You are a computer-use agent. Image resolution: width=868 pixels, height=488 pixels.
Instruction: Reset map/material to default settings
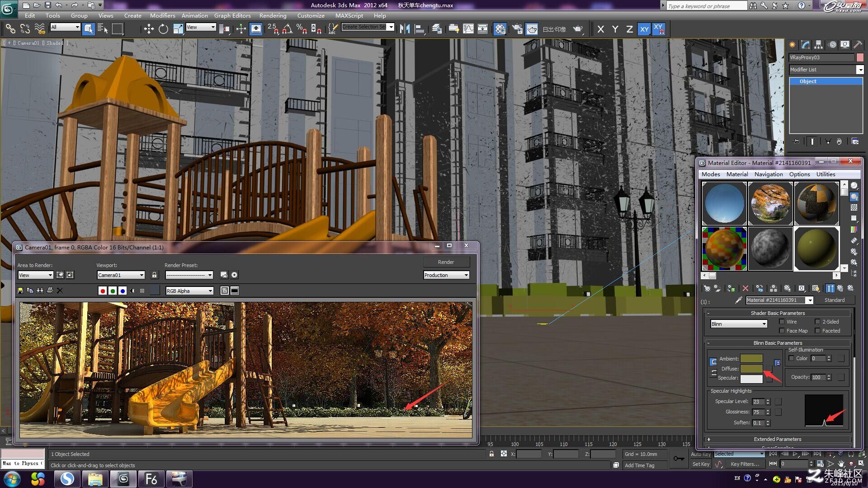745,288
